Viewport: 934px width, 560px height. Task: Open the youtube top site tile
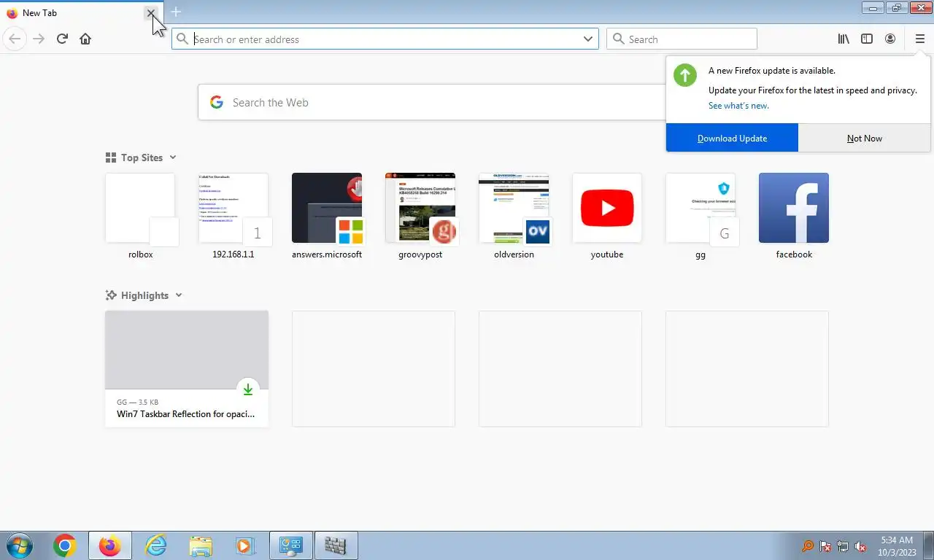[x=607, y=217]
